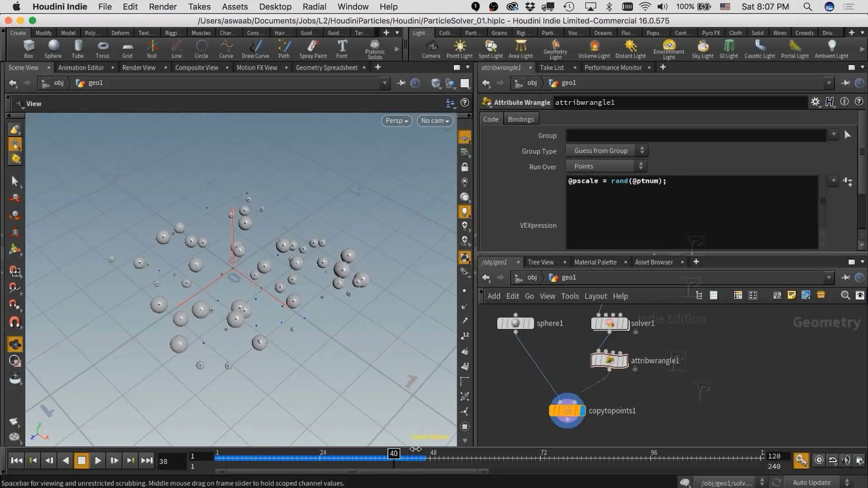Viewport: 868px width, 488px height.
Task: Choose the Draw Curve tool
Action: (255, 49)
